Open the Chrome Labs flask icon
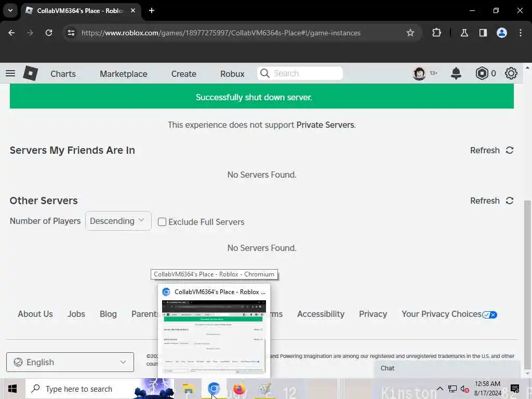This screenshot has width=532, height=399. click(464, 33)
